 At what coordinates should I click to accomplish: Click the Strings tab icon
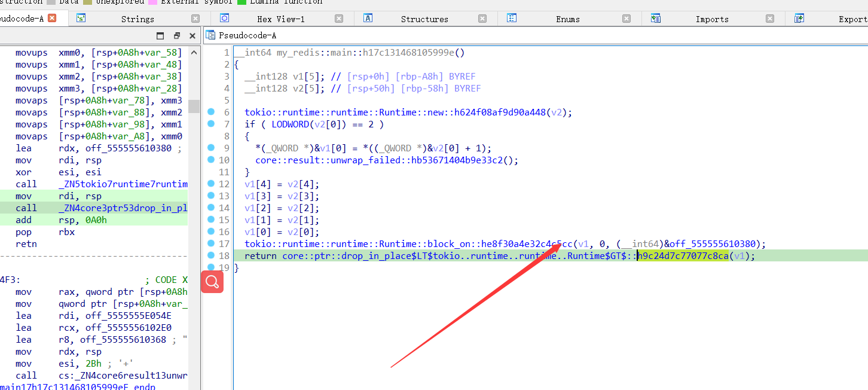tap(81, 19)
